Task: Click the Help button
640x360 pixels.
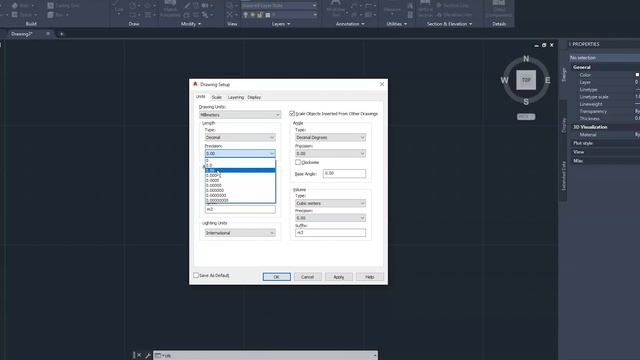Action: [x=369, y=277]
